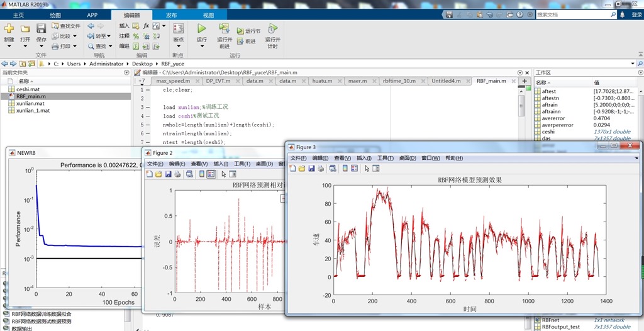644x331 pixels.
Task: Toggle Insert Colorbar in Figure 3 toolbar
Action: (345, 168)
